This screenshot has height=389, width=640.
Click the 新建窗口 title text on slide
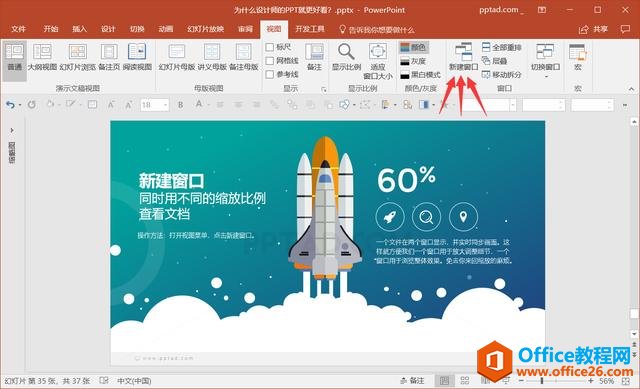[x=171, y=181]
